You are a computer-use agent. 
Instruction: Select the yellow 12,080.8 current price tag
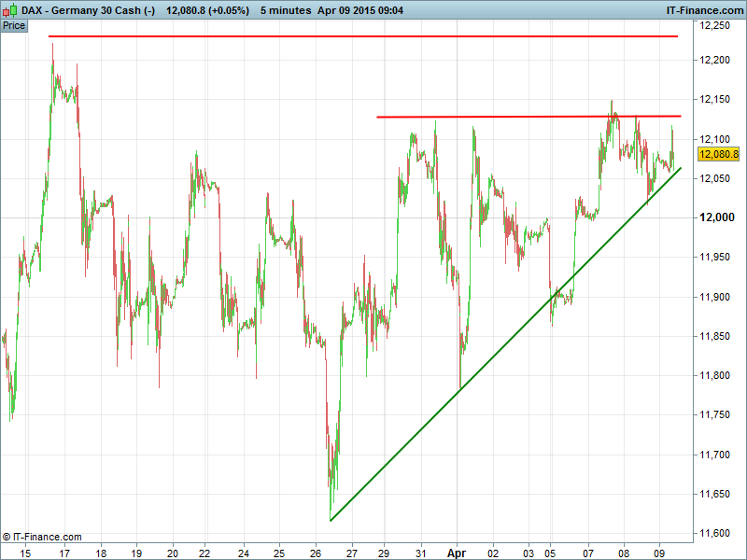pyautogui.click(x=718, y=154)
